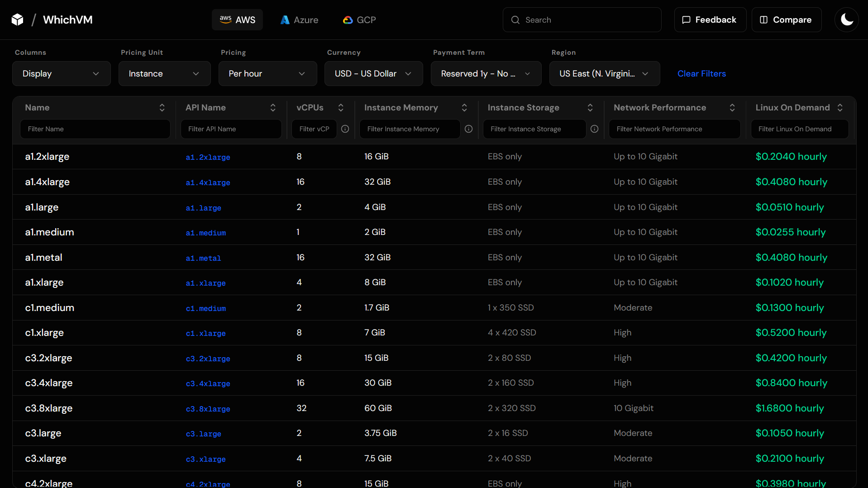Select the AWS provider tab
Screen dimensions: 868x488
237,19
